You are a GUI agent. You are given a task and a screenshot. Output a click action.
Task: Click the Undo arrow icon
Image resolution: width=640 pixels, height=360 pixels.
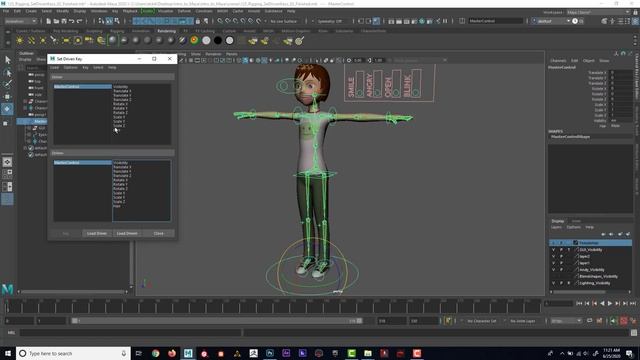pos(72,21)
